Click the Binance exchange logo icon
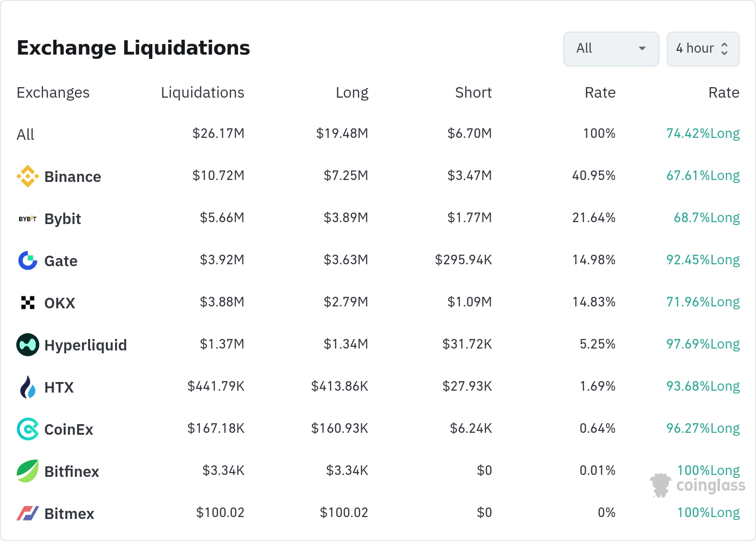The width and height of the screenshot is (756, 541). click(28, 176)
